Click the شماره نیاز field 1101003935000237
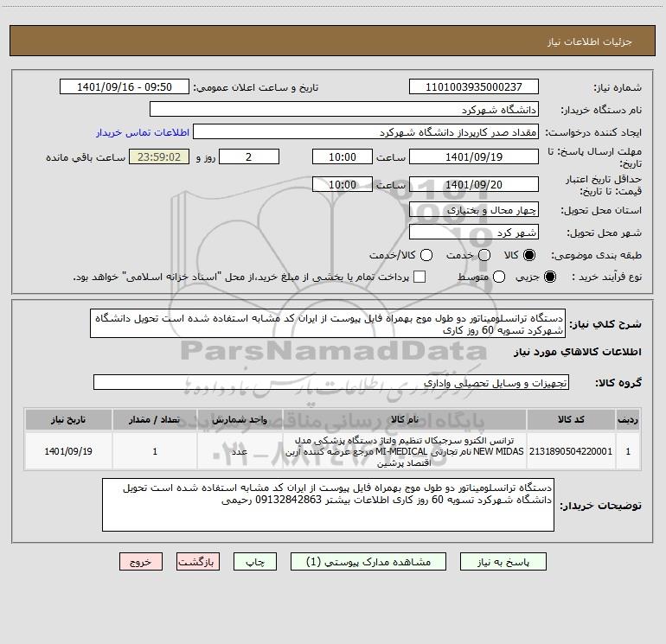Viewport: 666px width, 644px height. point(474,87)
